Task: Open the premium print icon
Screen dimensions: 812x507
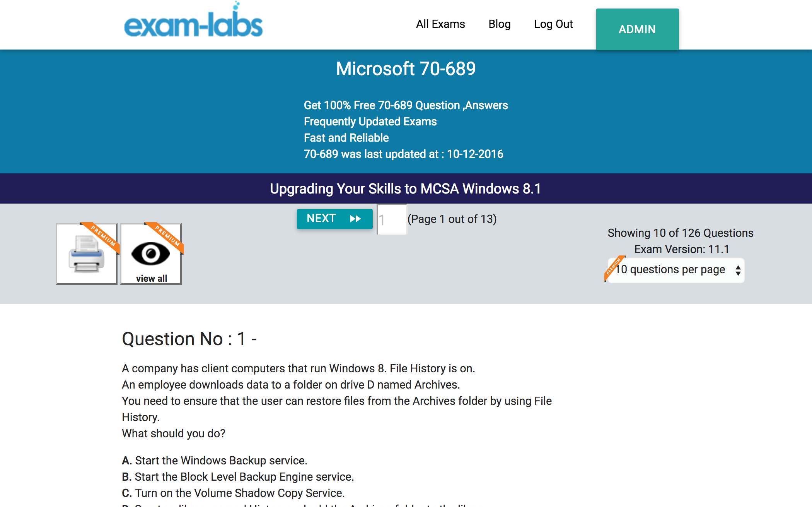Action: (x=87, y=254)
